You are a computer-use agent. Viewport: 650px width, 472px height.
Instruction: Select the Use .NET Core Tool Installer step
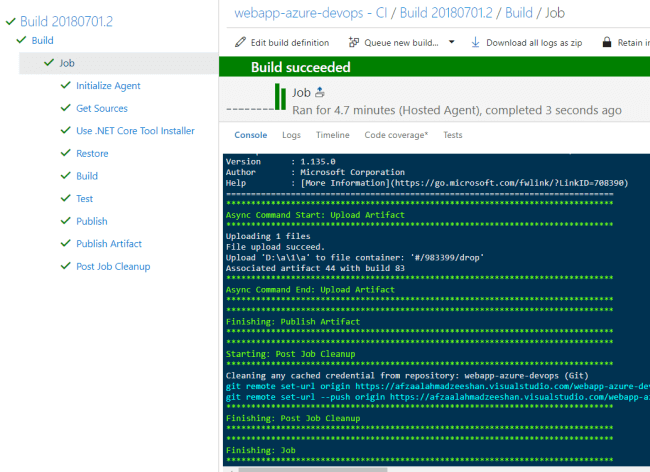135,131
